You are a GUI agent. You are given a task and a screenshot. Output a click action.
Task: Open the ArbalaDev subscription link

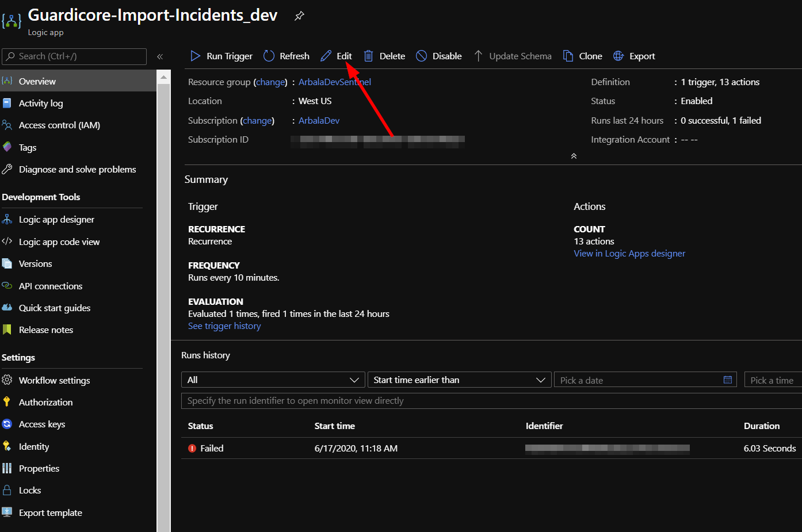319,120
